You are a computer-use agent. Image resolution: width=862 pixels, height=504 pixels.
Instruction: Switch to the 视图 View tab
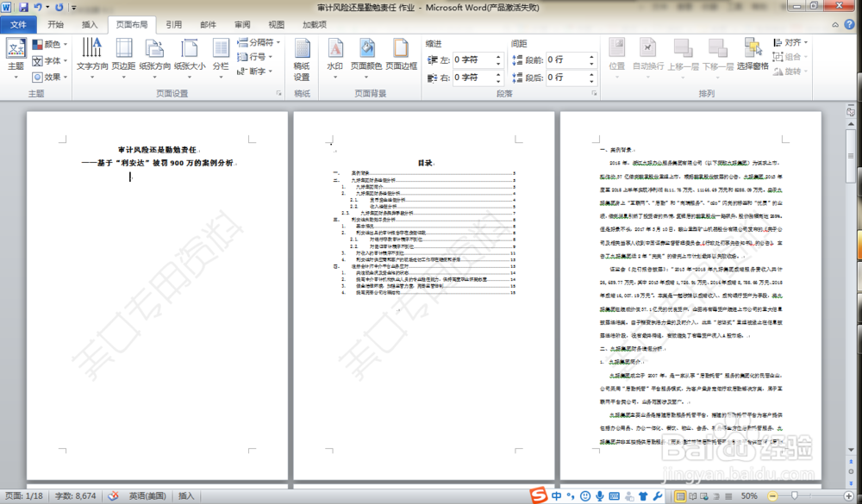[x=277, y=25]
